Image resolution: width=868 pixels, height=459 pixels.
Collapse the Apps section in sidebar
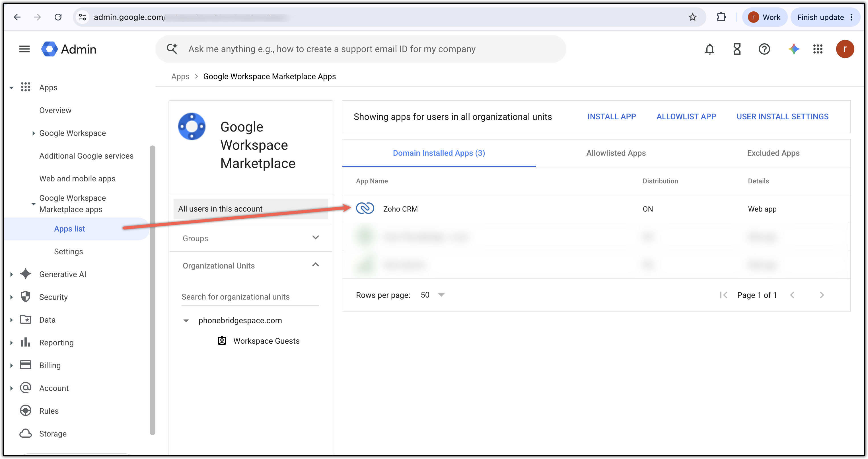click(x=11, y=88)
